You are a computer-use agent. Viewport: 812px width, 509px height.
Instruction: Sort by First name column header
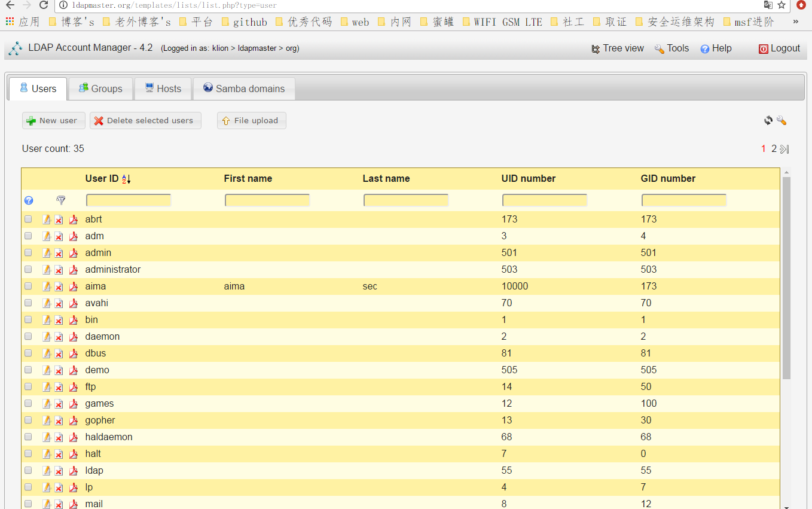coord(248,178)
